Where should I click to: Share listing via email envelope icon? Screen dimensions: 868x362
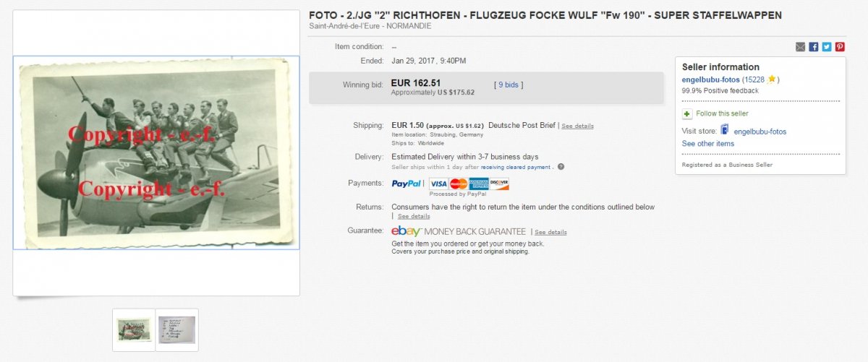tap(801, 47)
